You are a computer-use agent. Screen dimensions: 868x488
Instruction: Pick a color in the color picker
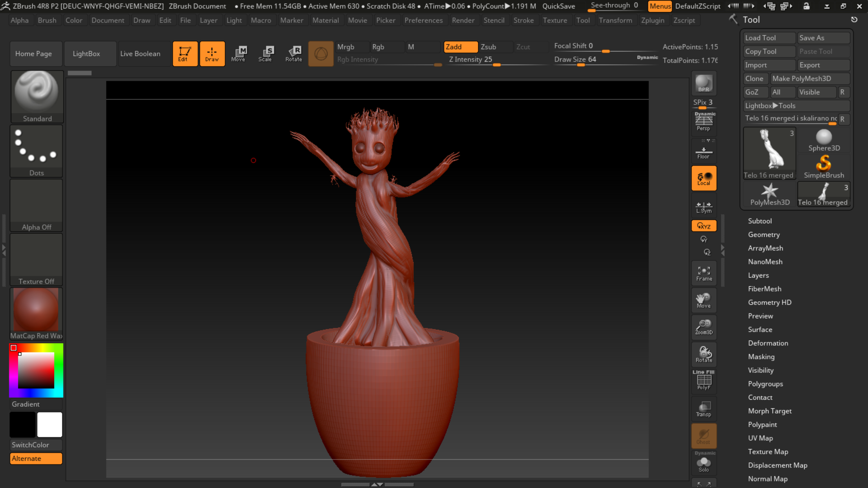[36, 370]
